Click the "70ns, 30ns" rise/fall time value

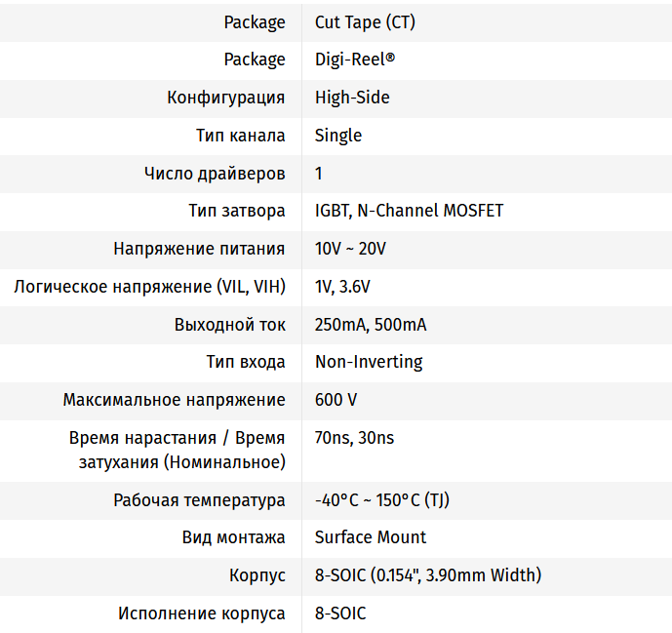point(354,438)
